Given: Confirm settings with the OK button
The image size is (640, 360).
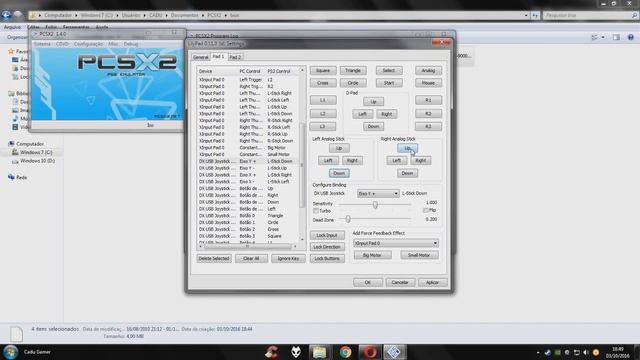Looking at the screenshot, I should (368, 282).
